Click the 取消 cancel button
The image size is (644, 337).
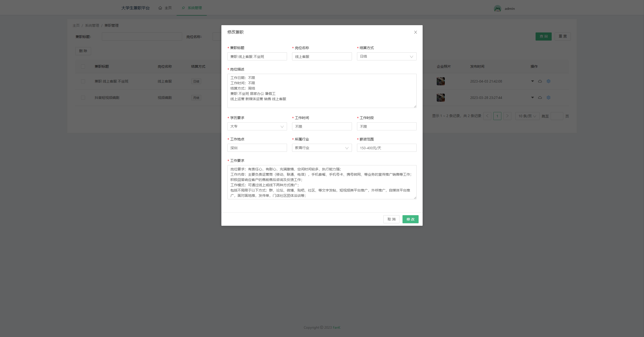[x=391, y=219]
